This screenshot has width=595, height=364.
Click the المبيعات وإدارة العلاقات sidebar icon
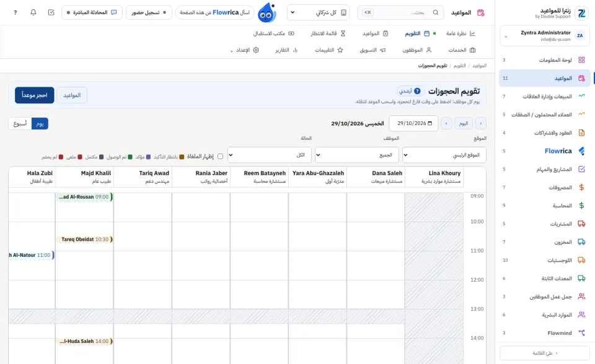581,97
